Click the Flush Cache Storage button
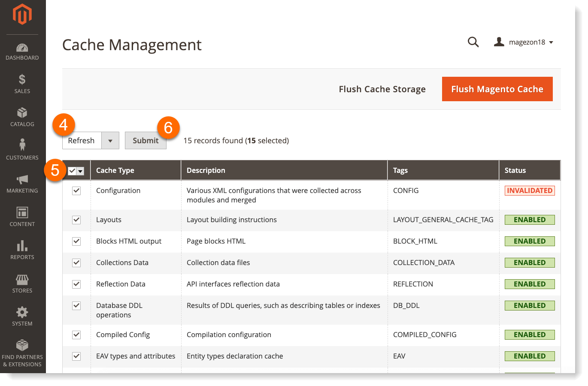This screenshot has width=588, height=386. pyautogui.click(x=382, y=89)
